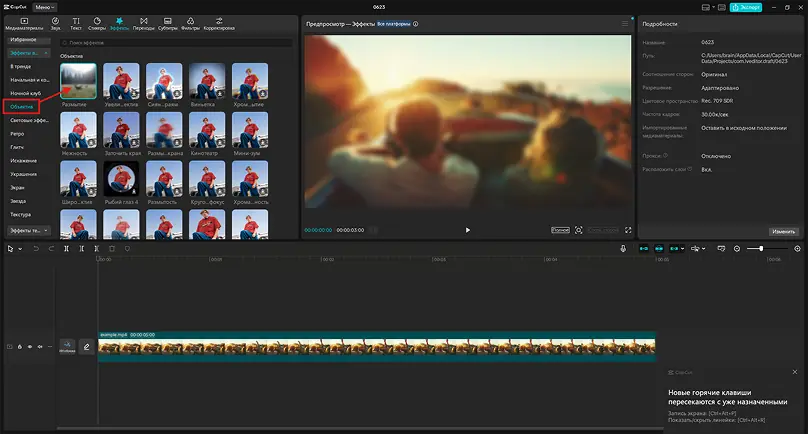Click the Изменить button in details

click(x=783, y=231)
